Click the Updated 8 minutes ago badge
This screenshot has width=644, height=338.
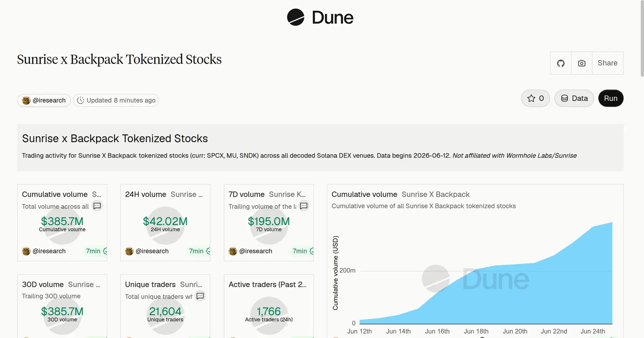[116, 100]
